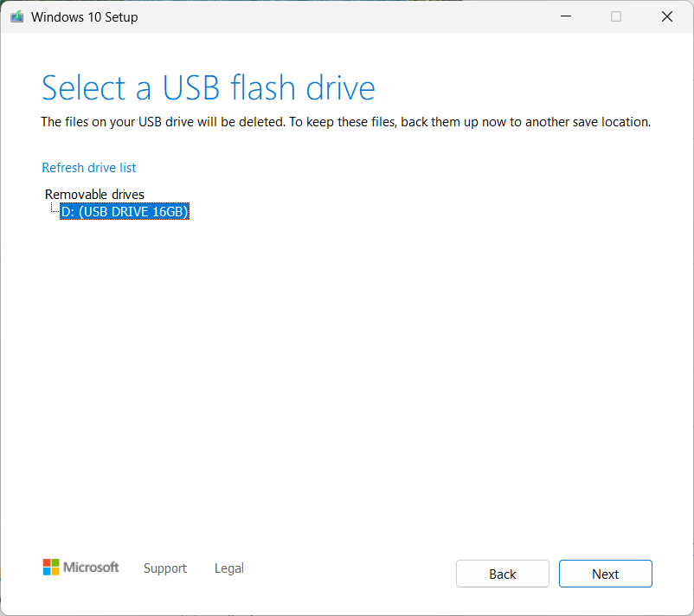Click the 'Select a USB flash drive' heading
The image size is (694, 616).
(208, 88)
